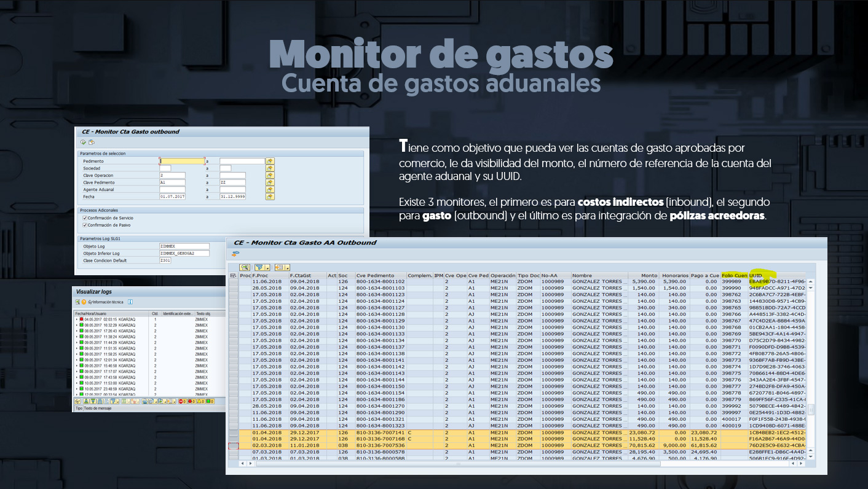Click cell 810-3136-8000578

click(381, 452)
